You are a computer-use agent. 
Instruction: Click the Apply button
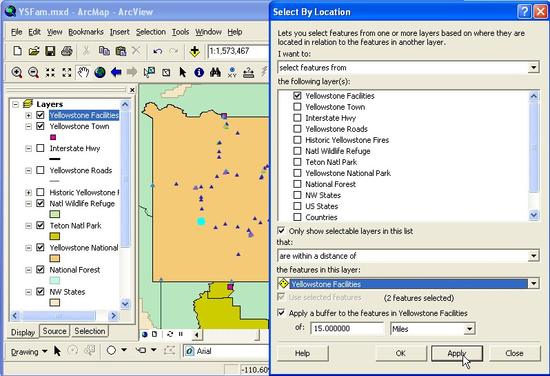(457, 353)
